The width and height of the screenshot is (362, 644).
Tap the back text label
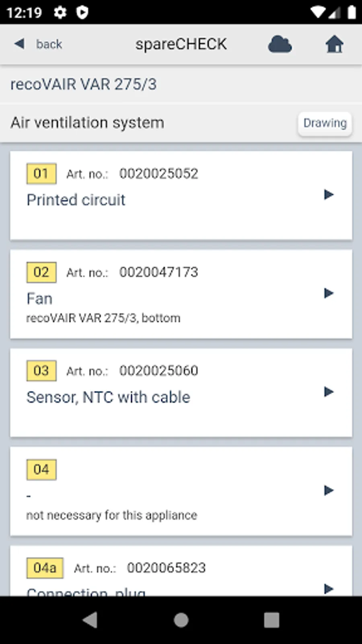49,44
